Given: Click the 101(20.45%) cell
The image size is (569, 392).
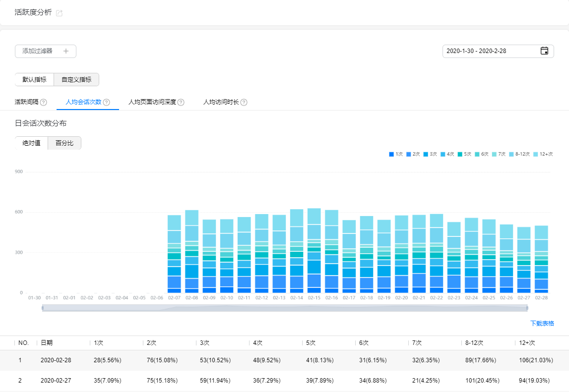Looking at the screenshot, I should point(482,381).
